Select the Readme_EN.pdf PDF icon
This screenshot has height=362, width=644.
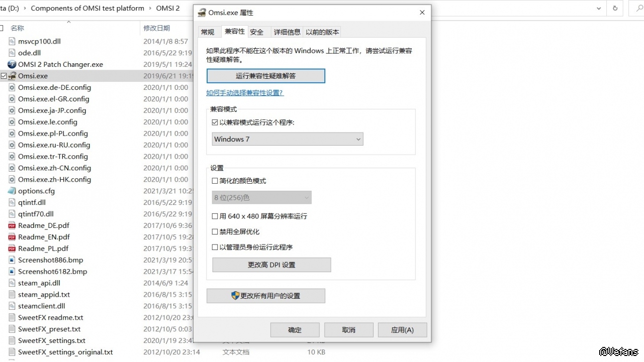[12, 237]
